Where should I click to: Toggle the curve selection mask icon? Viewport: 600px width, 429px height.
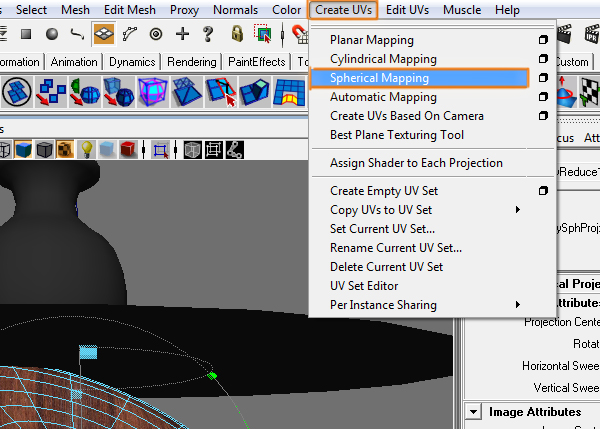(x=77, y=34)
